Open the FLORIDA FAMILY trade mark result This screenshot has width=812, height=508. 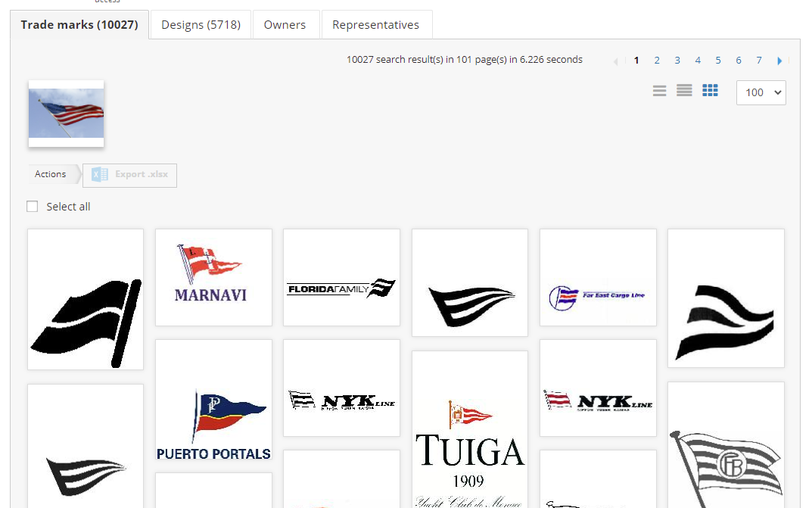(x=341, y=278)
